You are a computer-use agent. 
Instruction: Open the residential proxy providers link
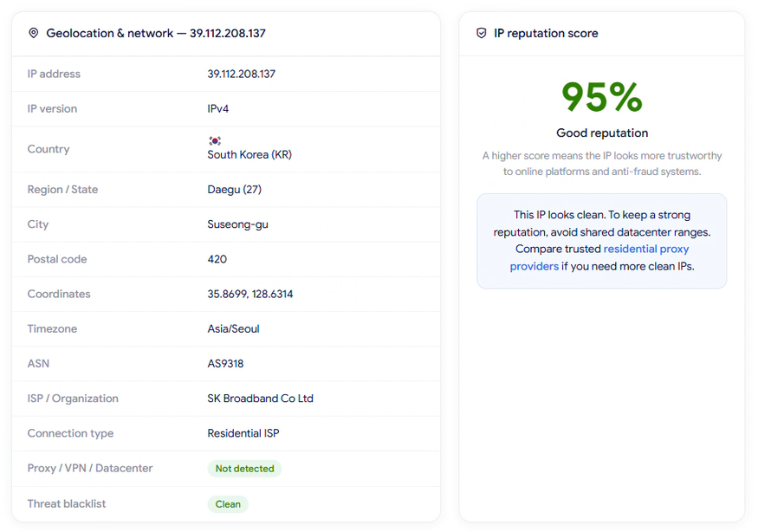point(599,257)
